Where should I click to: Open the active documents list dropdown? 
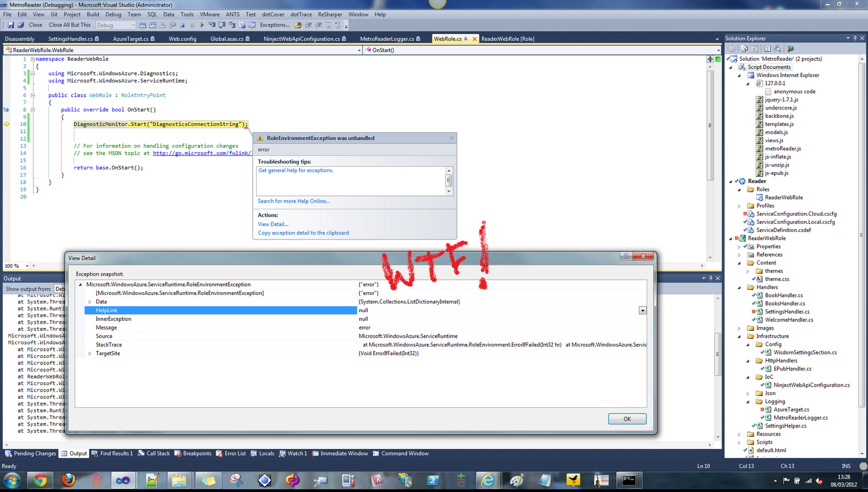(717, 39)
